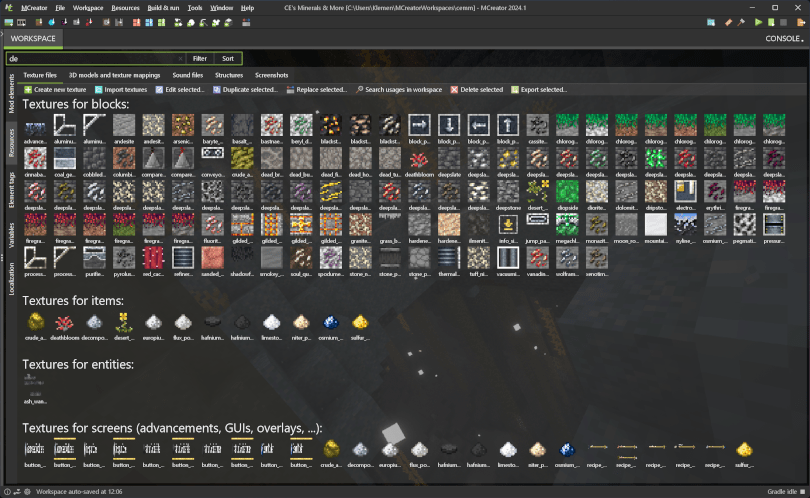Select the diopside green block texture
The height and width of the screenshot is (498, 810).
pos(567,195)
